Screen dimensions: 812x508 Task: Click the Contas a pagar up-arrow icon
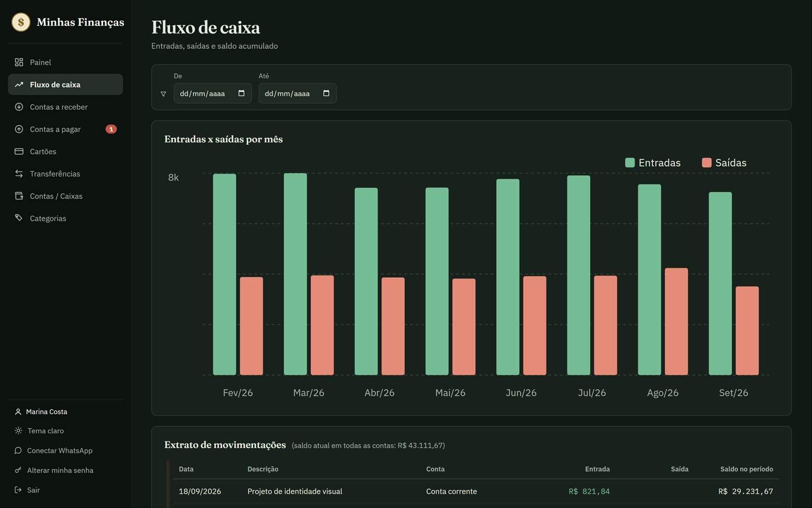point(19,129)
